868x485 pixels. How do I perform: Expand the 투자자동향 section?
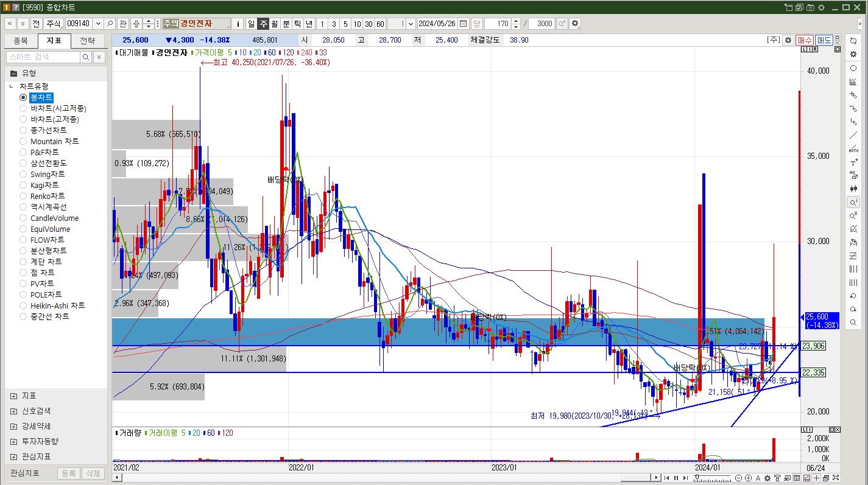(x=13, y=441)
